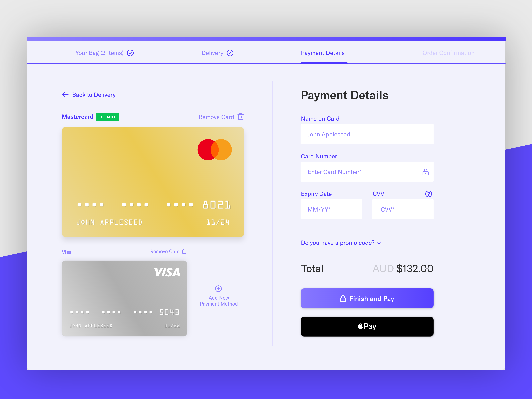532x399 pixels.
Task: Click the back arrow to Delivery
Action: 65,94
